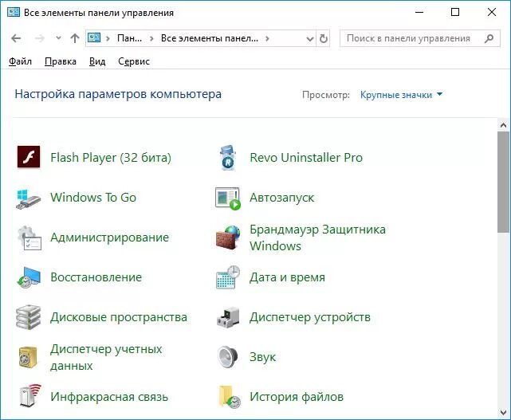Image resolution: width=511 pixels, height=420 pixels.
Task: Click the Все элементы панел... breadcrumb segment
Action: (210, 38)
